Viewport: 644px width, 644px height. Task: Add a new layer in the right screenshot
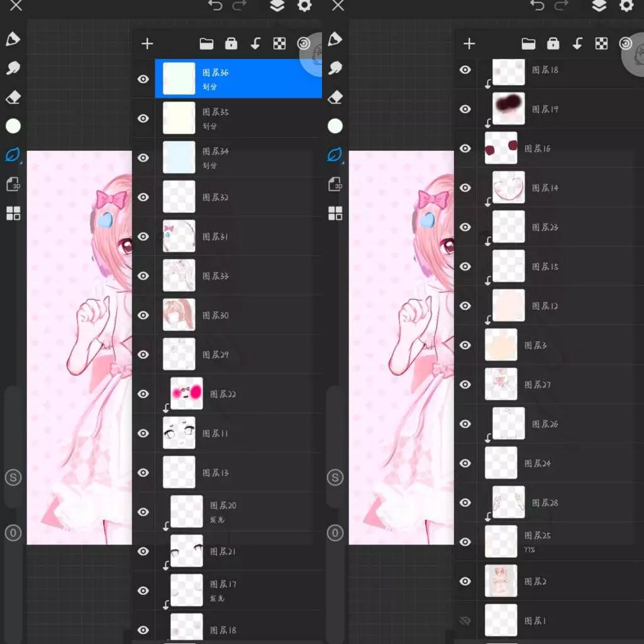[469, 43]
